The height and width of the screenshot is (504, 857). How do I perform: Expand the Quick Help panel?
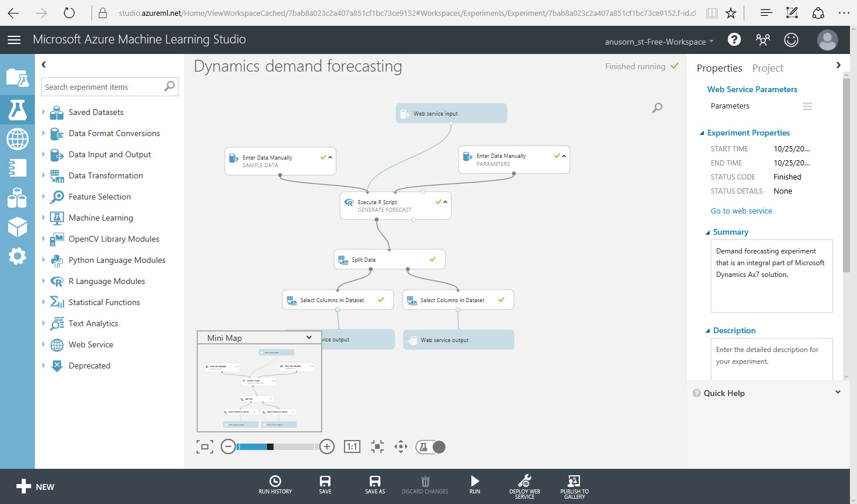tap(838, 393)
